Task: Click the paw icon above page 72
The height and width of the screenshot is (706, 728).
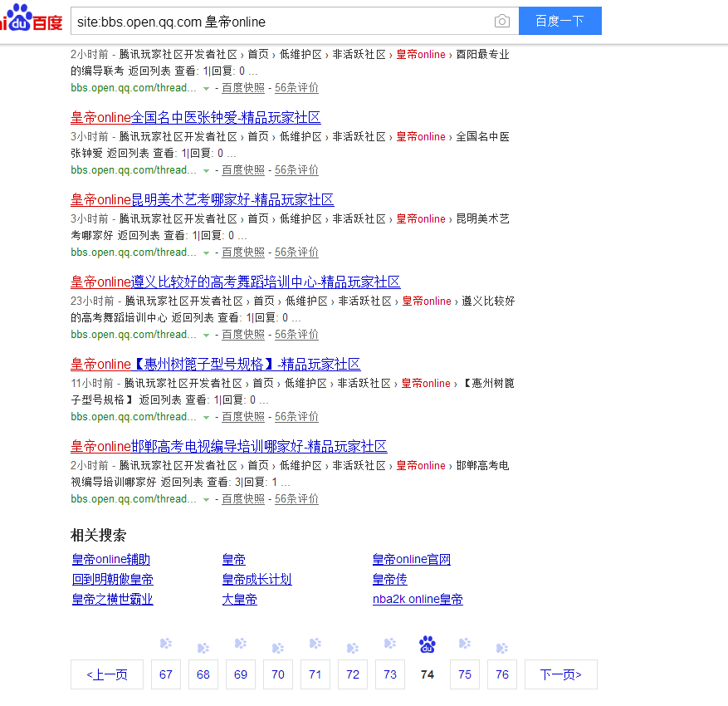Action: (353, 648)
